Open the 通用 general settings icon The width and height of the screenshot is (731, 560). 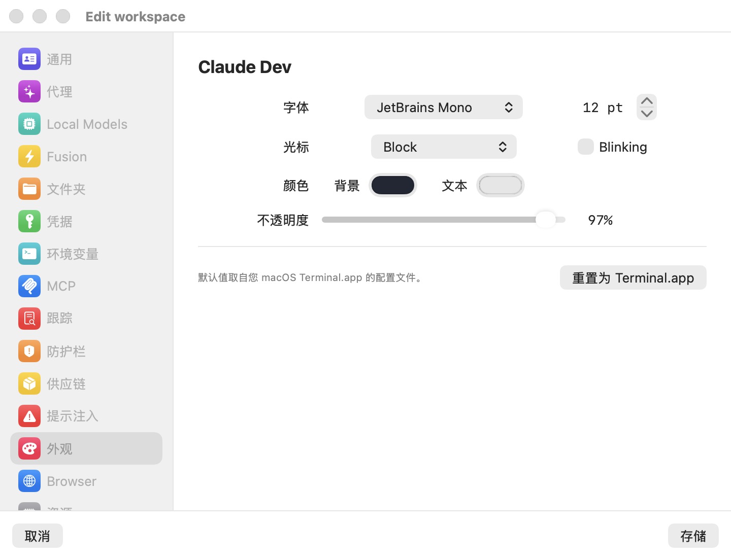pyautogui.click(x=29, y=59)
